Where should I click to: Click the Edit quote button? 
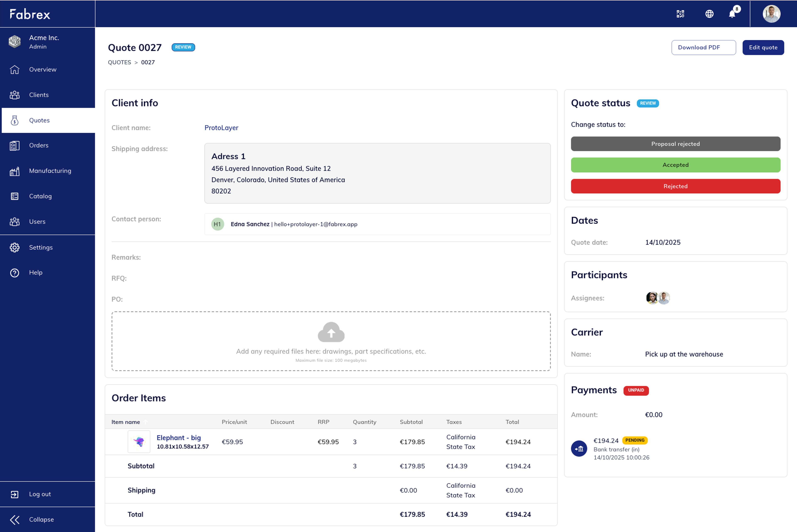pos(763,48)
